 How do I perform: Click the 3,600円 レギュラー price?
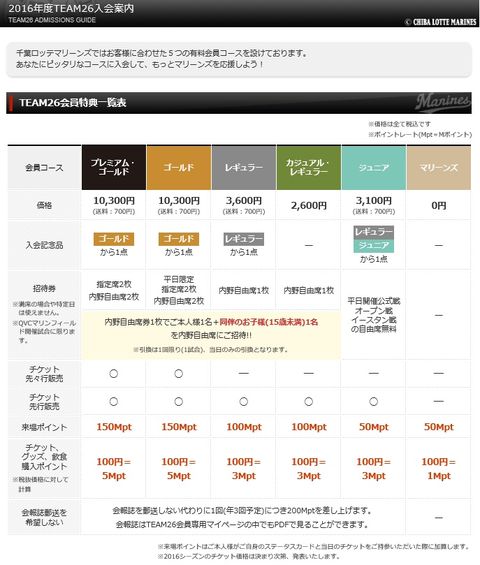[x=244, y=201]
